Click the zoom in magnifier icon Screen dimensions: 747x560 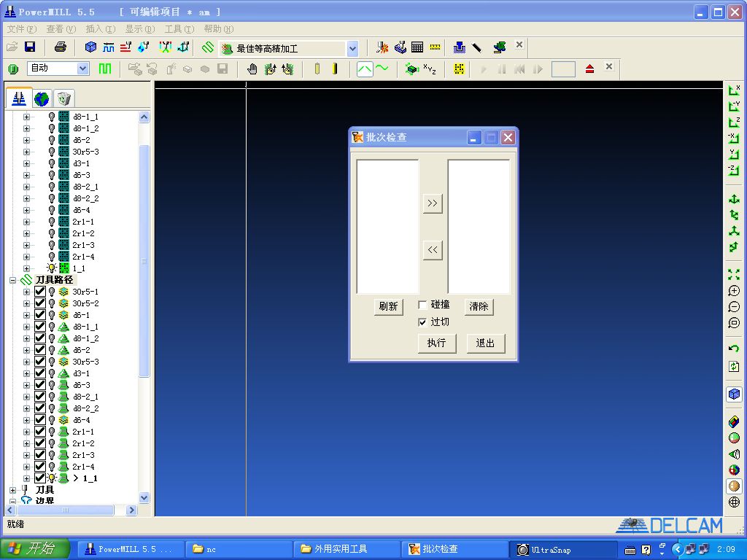734,291
